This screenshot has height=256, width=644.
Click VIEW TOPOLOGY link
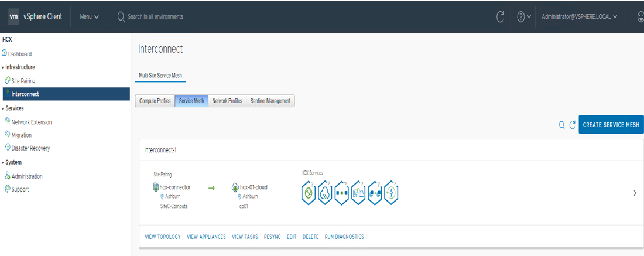(163, 237)
